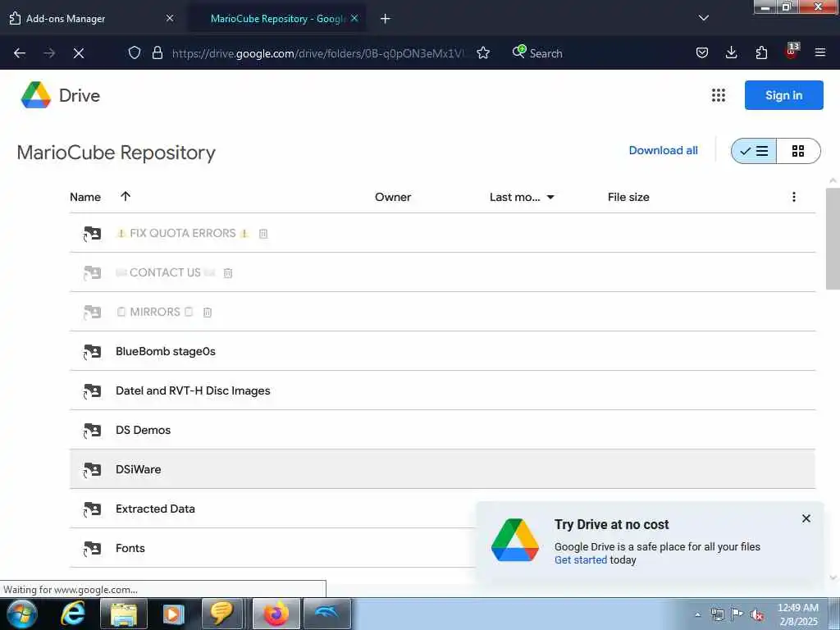Image resolution: width=840 pixels, height=630 pixels.
Task: Click the folder icon beside DSiWare
Action: [92, 470]
